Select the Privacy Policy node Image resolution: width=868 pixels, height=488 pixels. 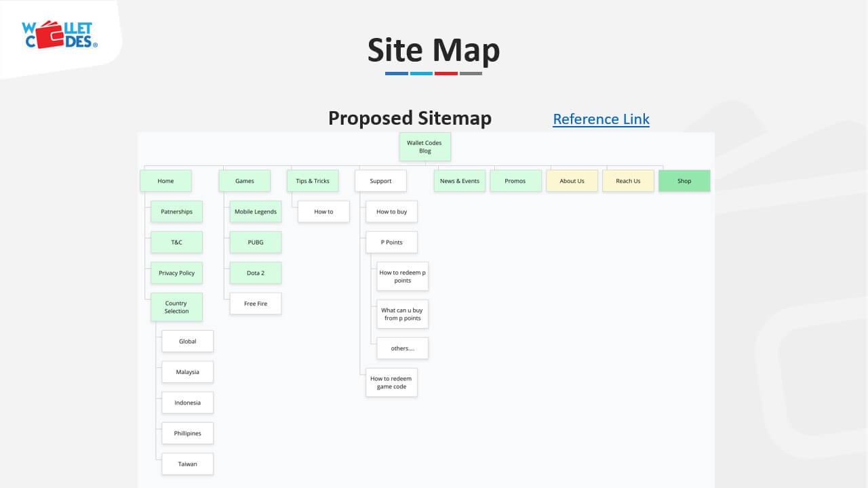[x=176, y=273]
